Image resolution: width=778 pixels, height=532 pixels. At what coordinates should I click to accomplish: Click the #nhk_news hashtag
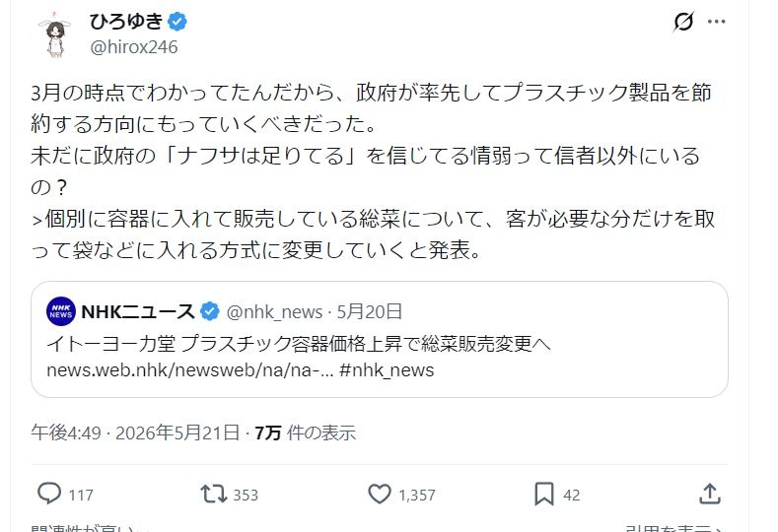click(x=387, y=370)
